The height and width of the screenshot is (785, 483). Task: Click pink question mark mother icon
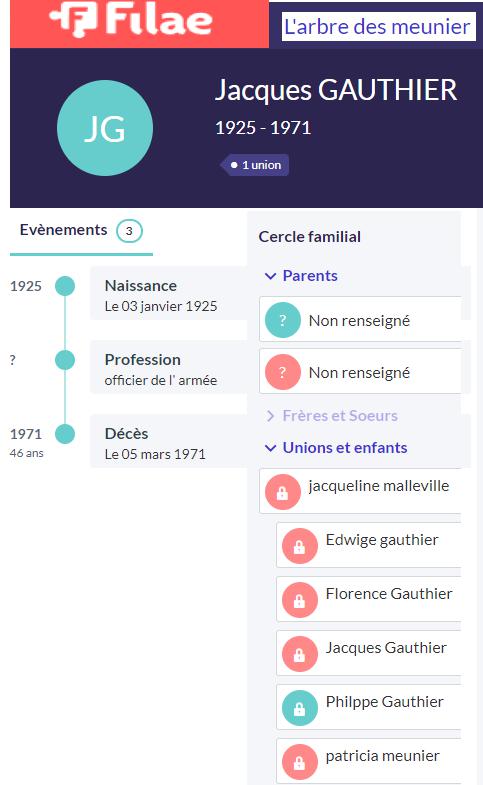coord(282,372)
